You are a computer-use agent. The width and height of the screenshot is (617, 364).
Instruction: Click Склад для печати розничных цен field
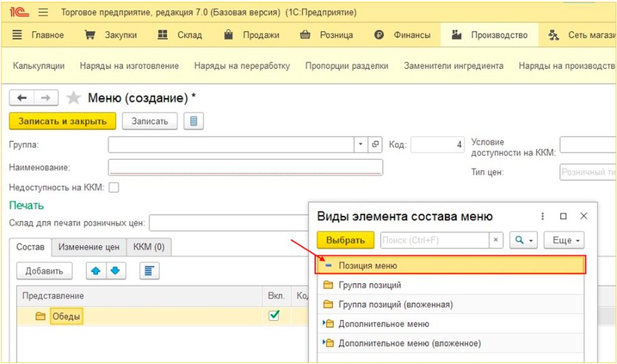(228, 223)
